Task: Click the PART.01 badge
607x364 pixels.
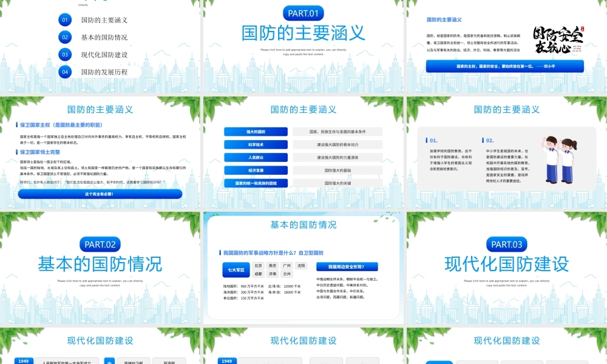Action: pyautogui.click(x=303, y=13)
